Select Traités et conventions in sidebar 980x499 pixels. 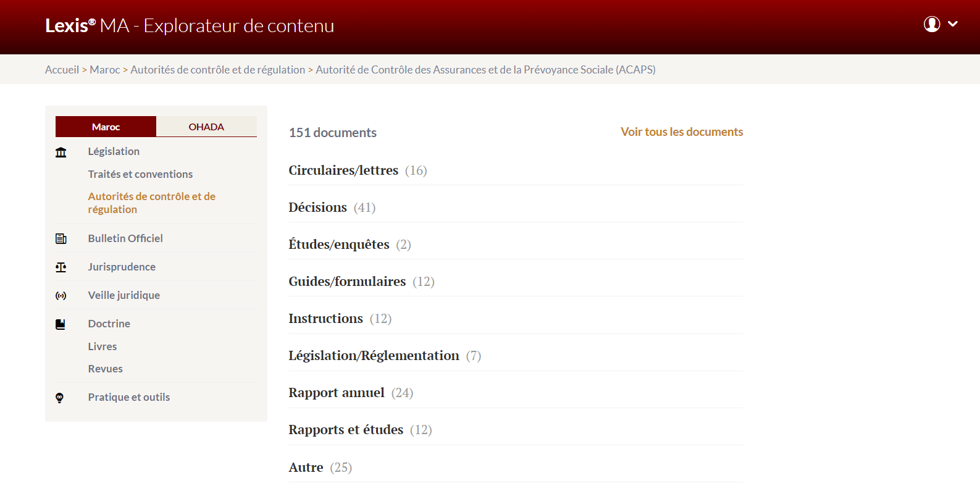(140, 174)
